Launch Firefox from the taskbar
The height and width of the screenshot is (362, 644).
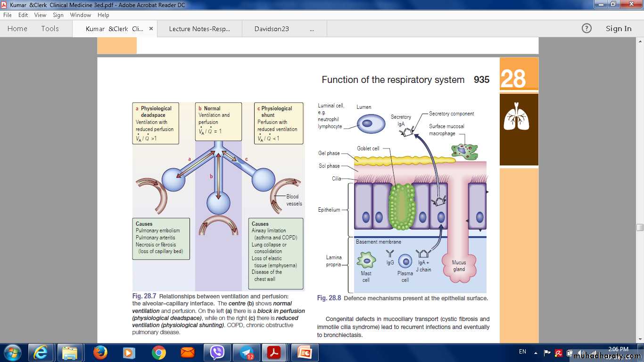click(x=100, y=352)
